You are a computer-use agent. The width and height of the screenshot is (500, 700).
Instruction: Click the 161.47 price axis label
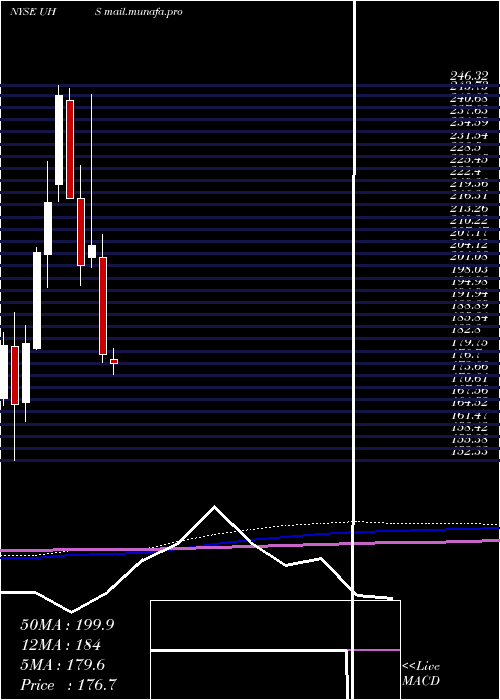pos(469,415)
